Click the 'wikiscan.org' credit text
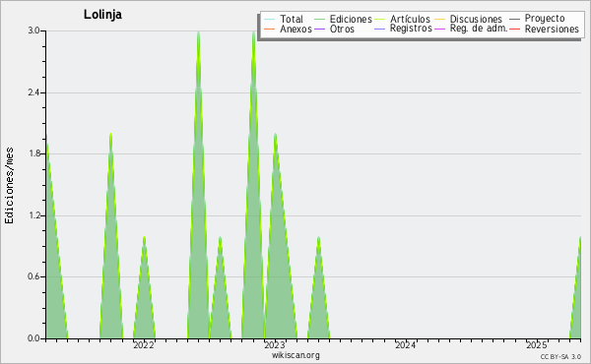The width and height of the screenshot is (591, 364). pos(295,355)
